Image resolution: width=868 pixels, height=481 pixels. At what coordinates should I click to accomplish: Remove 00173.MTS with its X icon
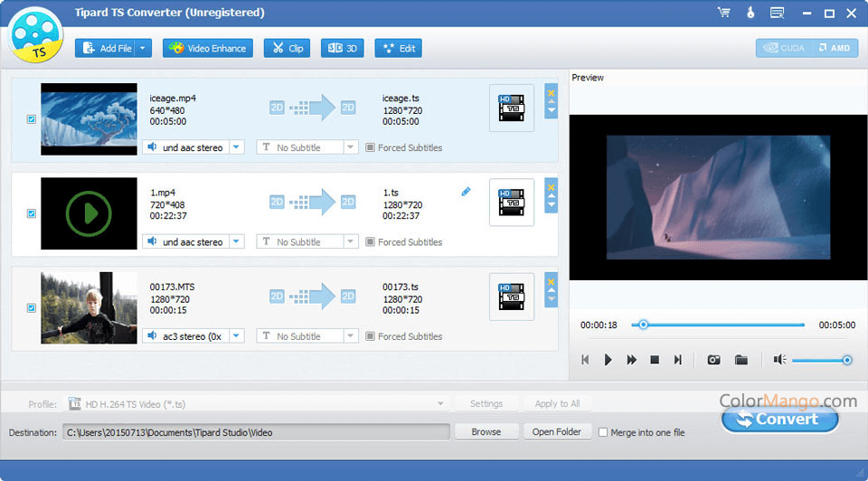pos(551,282)
